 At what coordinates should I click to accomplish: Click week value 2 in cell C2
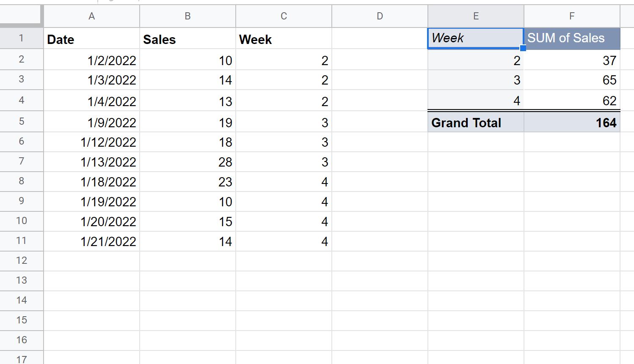(x=284, y=60)
